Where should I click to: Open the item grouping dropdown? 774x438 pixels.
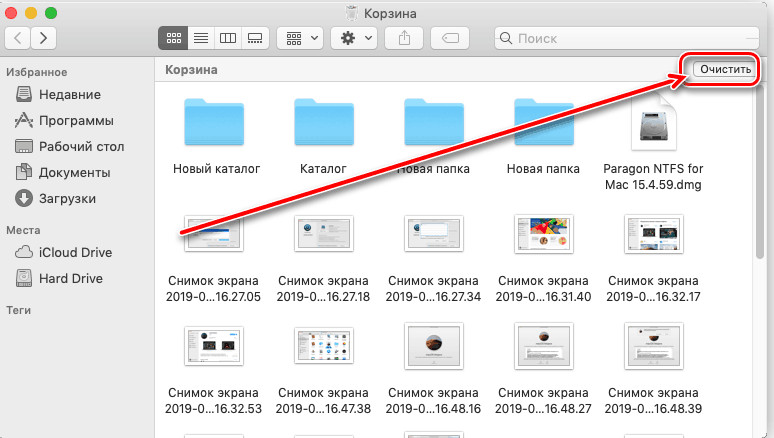(300, 38)
